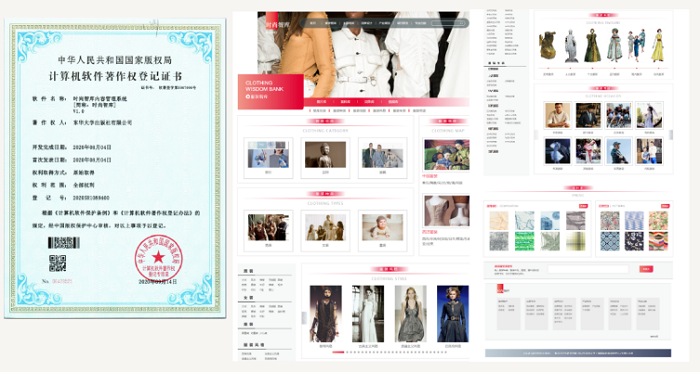Select the green fabric swatch
700x372 pixels.
pyautogui.click(x=524, y=241)
